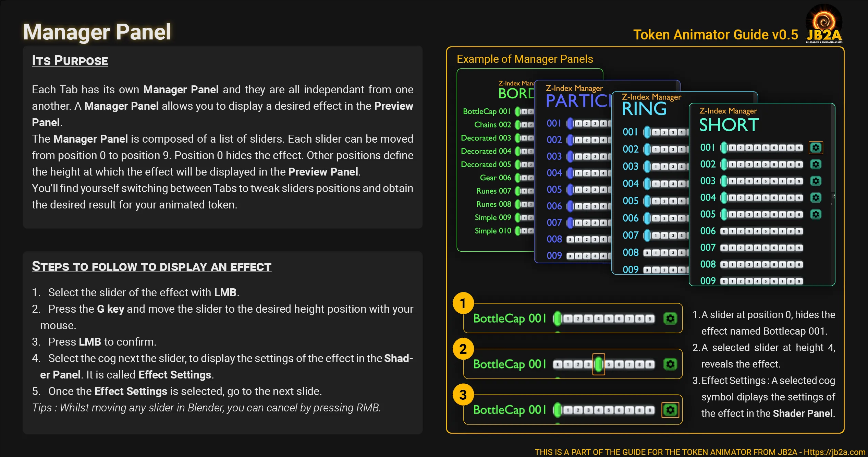The height and width of the screenshot is (457, 868).
Task: Click the 'Its Purpose' heading
Action: tap(70, 61)
